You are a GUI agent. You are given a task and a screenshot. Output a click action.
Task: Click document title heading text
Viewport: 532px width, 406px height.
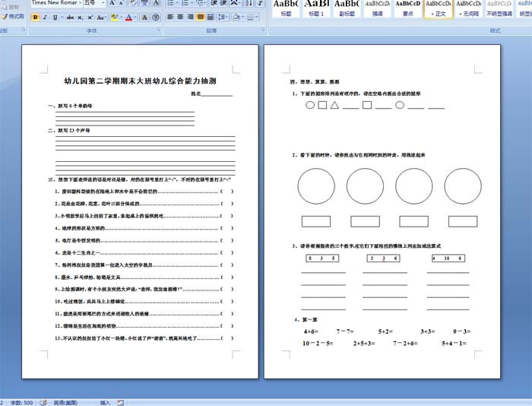tap(140, 81)
